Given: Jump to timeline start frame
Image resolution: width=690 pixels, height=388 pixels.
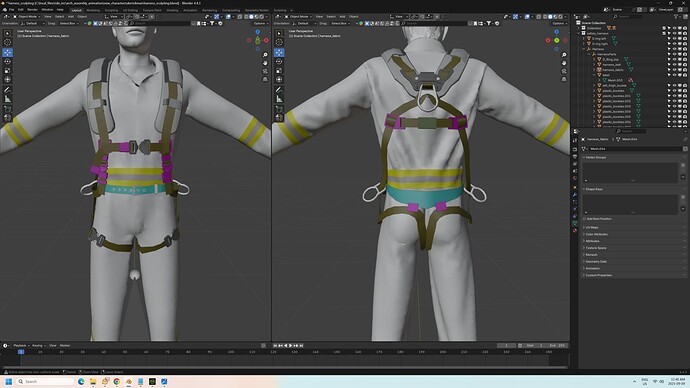Looking at the screenshot, I should pos(275,345).
